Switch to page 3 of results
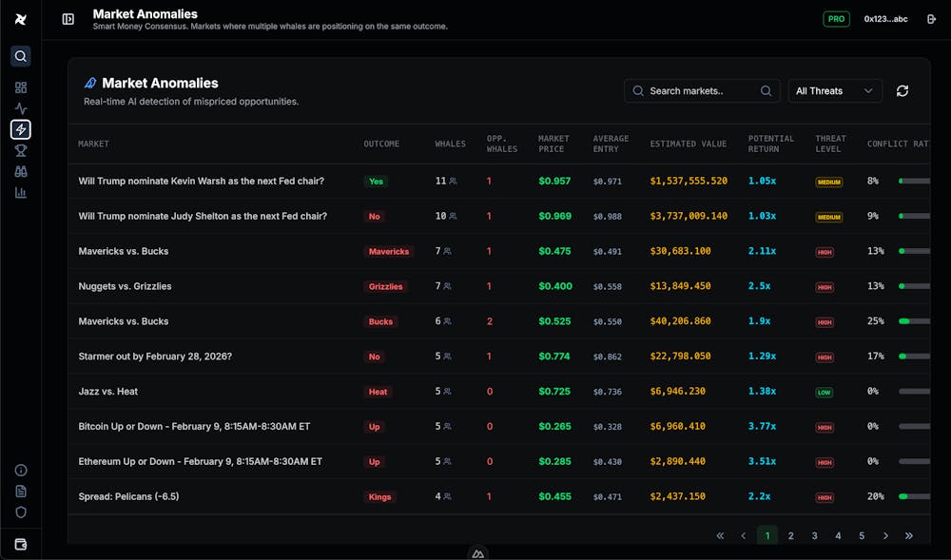The width and height of the screenshot is (951, 560). 814,535
